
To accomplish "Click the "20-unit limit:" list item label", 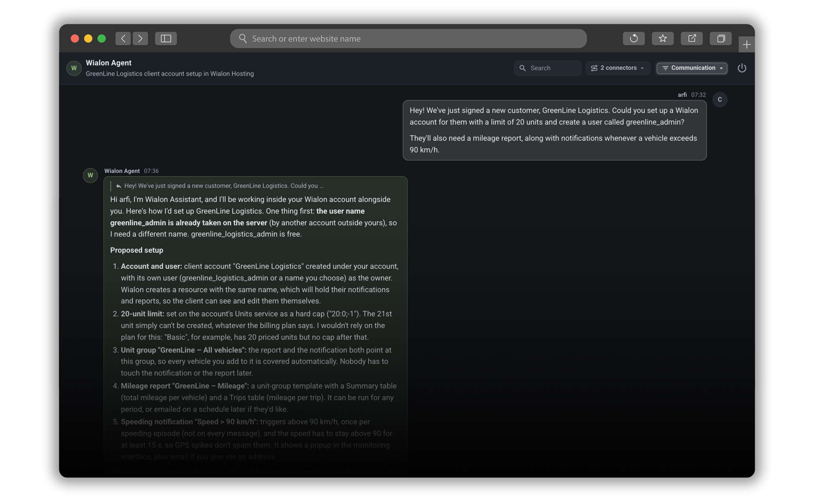I will click(x=142, y=314).
